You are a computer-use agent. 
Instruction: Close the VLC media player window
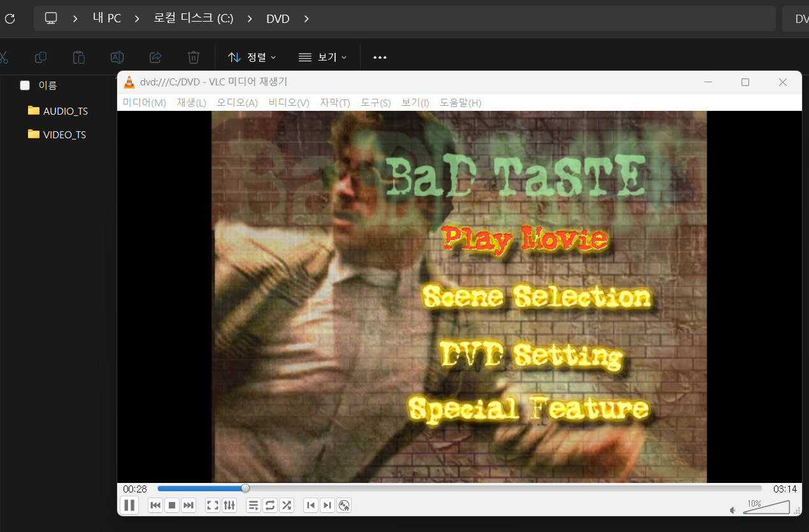783,82
